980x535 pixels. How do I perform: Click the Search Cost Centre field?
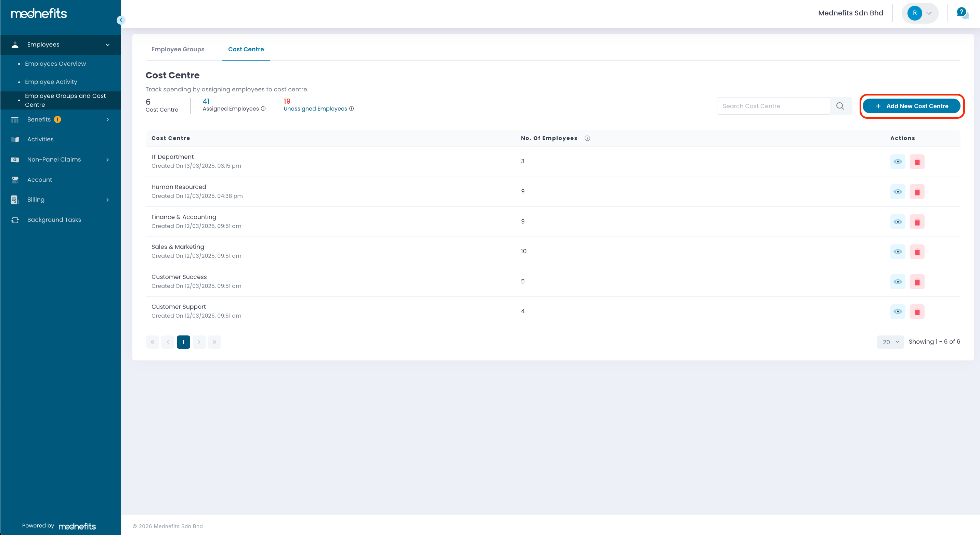click(x=773, y=106)
